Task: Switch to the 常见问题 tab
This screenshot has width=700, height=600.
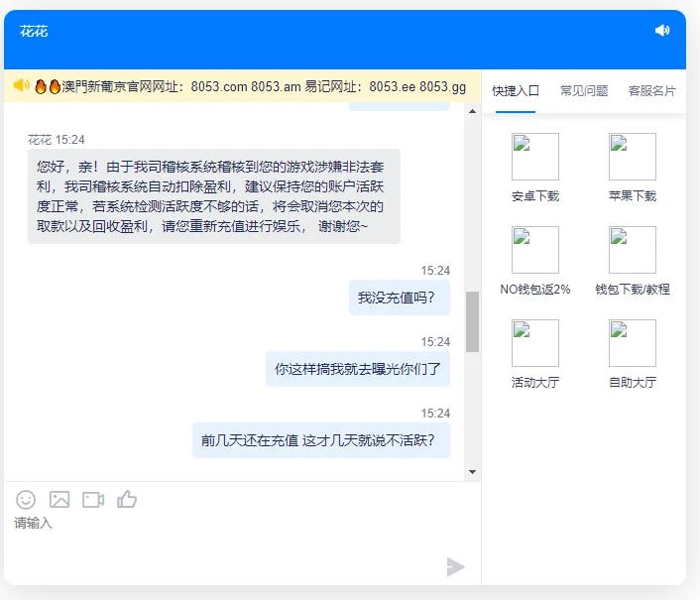Action: 584,91
